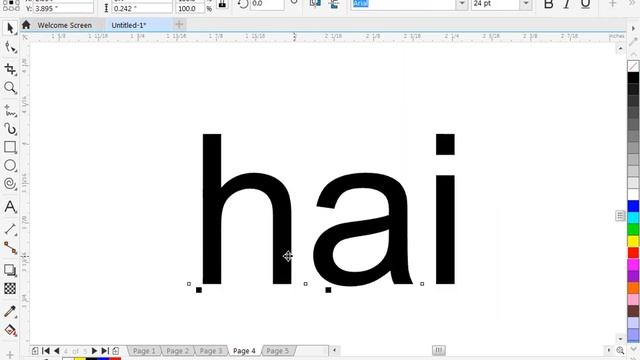Viewport: 640px width, 360px height.
Task: Select the Ellipse tool
Action: pos(10,165)
